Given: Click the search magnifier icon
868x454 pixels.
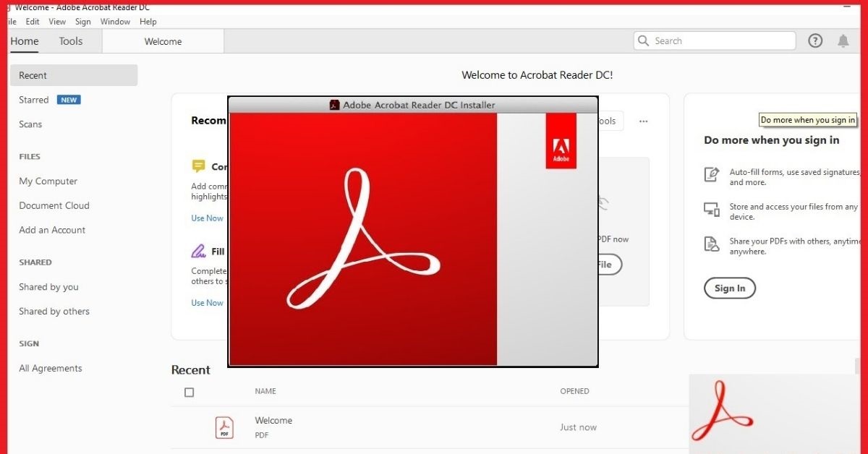Looking at the screenshot, I should pos(643,40).
